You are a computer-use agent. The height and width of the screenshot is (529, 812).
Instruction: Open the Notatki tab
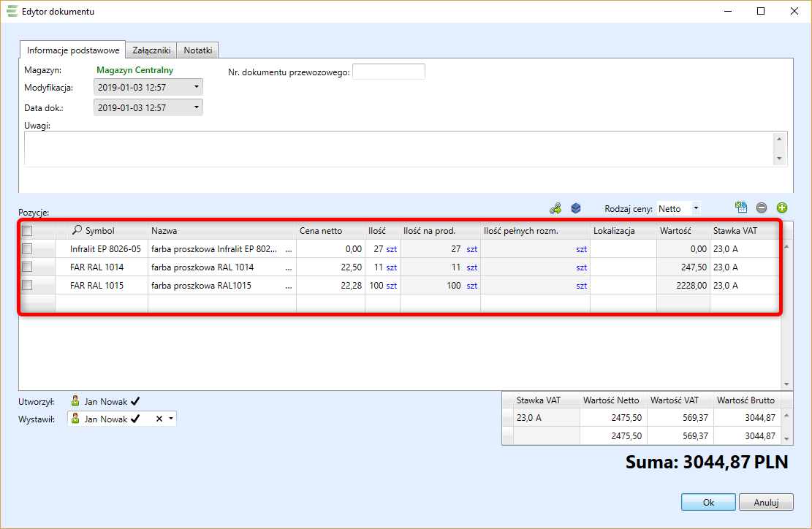click(x=198, y=50)
